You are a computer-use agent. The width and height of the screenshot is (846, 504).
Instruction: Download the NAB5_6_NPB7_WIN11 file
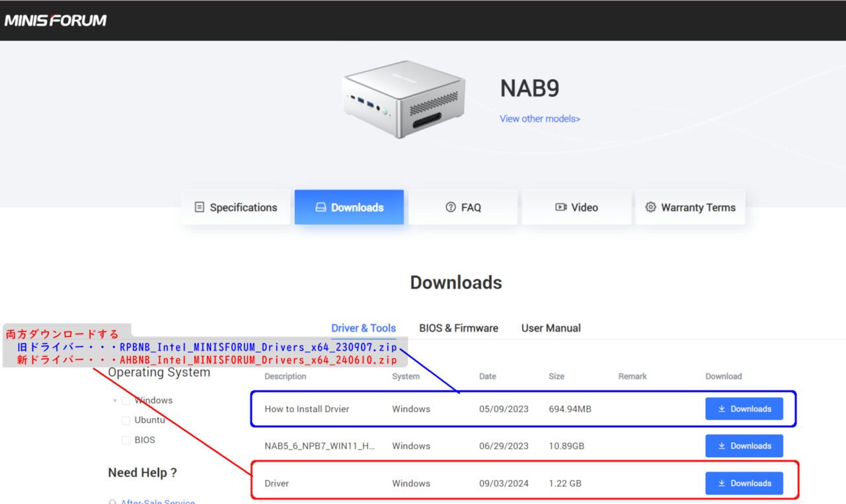(744, 446)
